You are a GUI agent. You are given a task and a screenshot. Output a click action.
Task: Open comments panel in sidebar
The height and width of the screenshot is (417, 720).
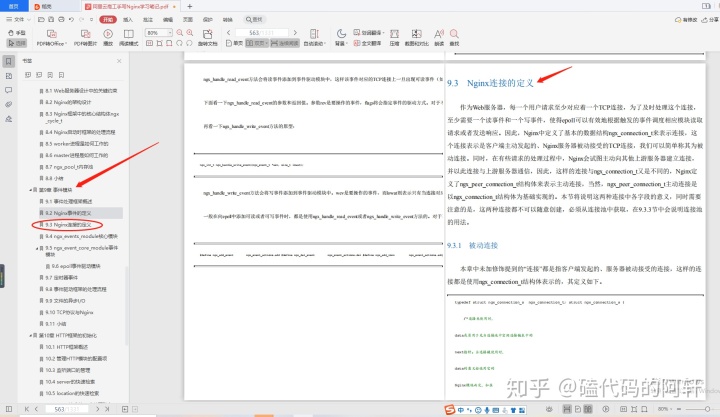(x=9, y=90)
